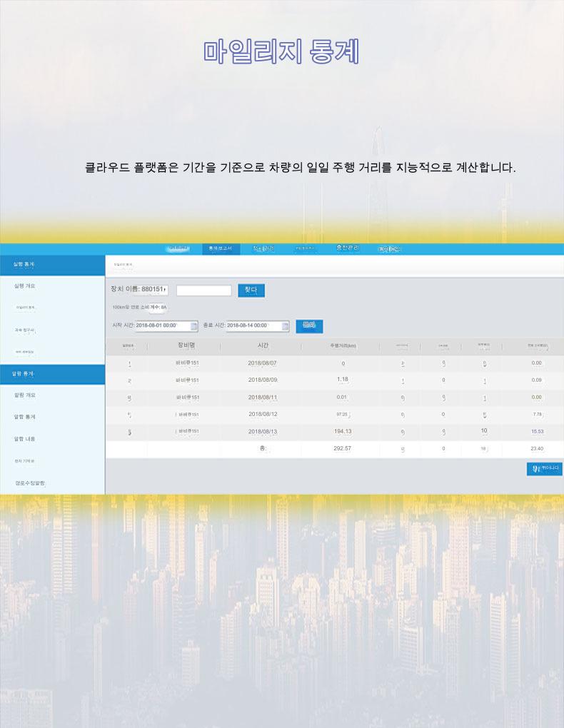This screenshot has width=564, height=728.
Task: Sort by the 장비명 column header
Action: pyautogui.click(x=186, y=345)
